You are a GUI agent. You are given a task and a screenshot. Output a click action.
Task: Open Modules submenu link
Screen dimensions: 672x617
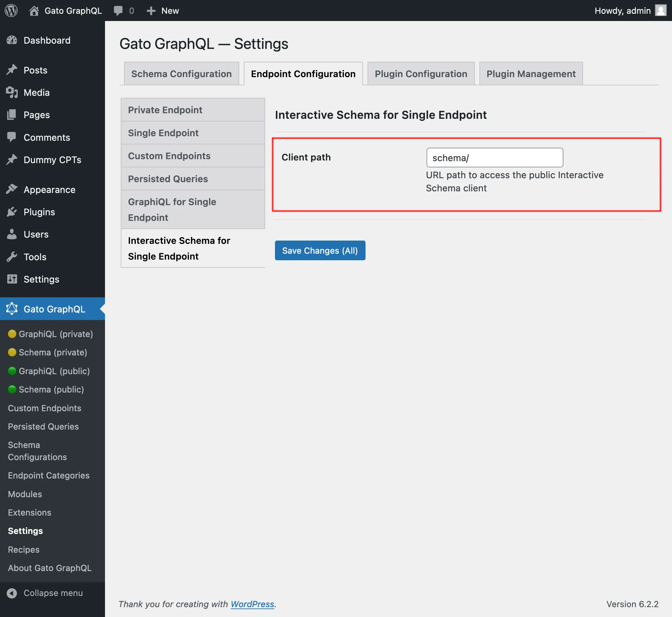tap(25, 494)
